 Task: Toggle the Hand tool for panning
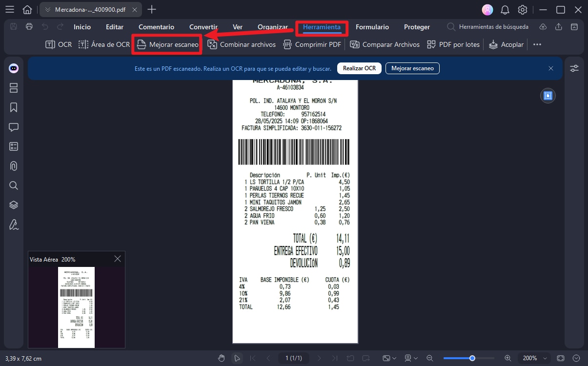tap(222, 358)
